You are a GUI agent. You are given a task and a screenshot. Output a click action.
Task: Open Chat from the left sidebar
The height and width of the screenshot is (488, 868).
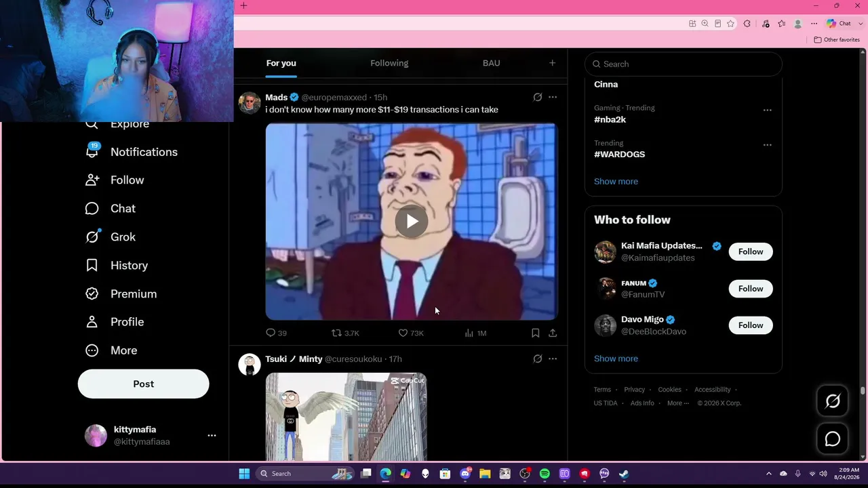click(x=110, y=209)
